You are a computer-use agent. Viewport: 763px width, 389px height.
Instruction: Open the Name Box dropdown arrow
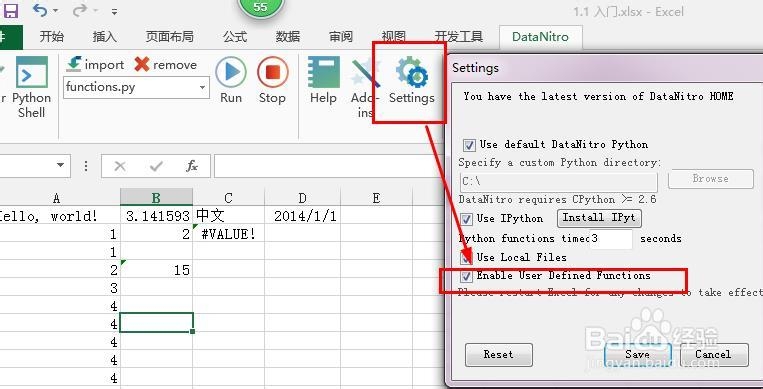tap(60, 166)
